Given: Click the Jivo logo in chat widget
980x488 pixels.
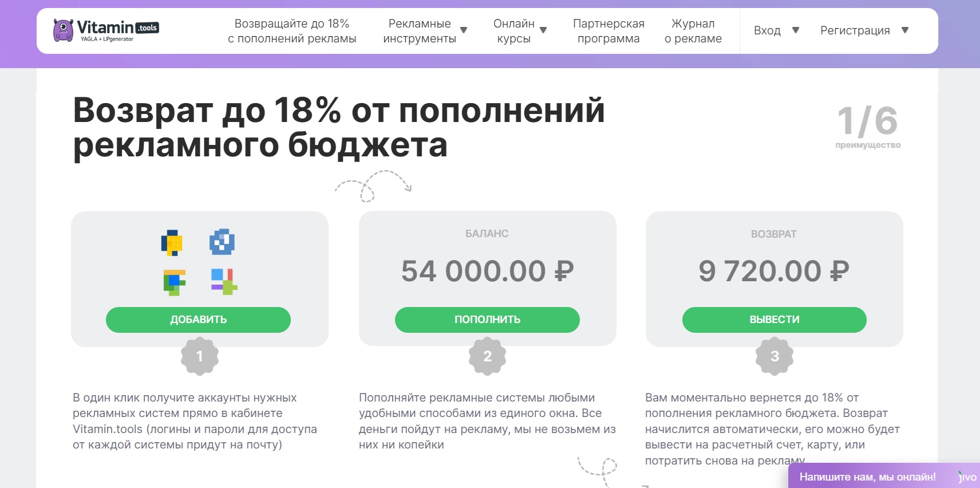Looking at the screenshot, I should pyautogui.click(x=967, y=477).
